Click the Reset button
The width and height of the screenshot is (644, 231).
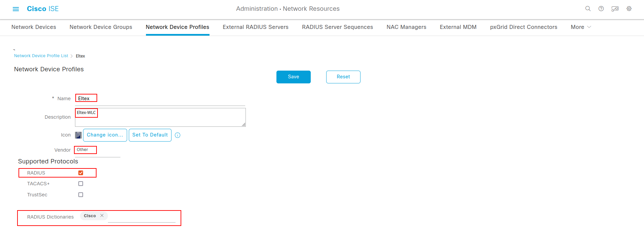(x=343, y=77)
